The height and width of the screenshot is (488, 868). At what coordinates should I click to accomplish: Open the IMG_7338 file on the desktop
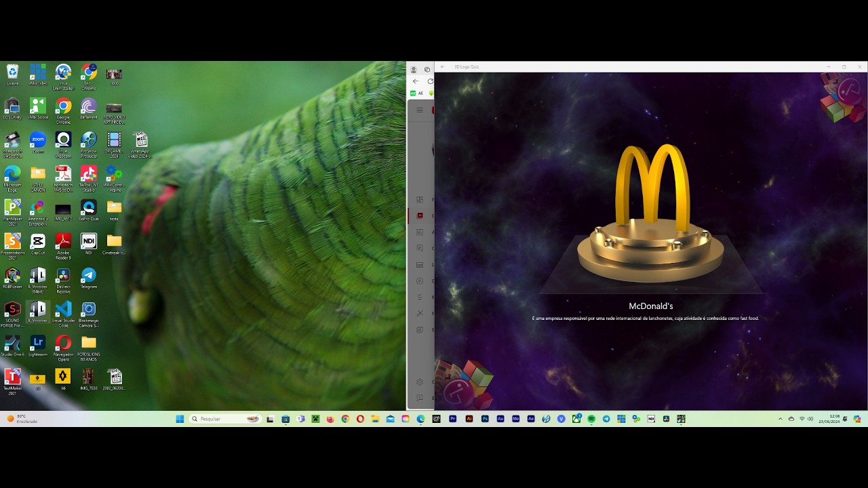tap(89, 380)
